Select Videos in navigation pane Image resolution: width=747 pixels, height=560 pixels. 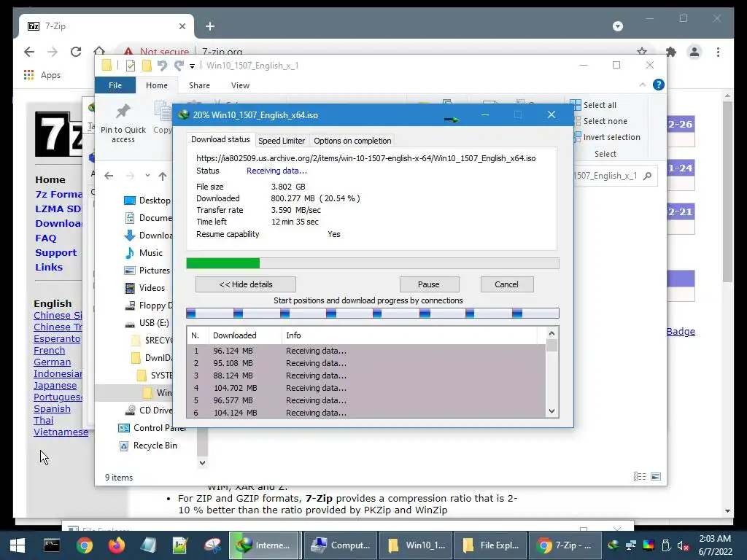[144, 287]
